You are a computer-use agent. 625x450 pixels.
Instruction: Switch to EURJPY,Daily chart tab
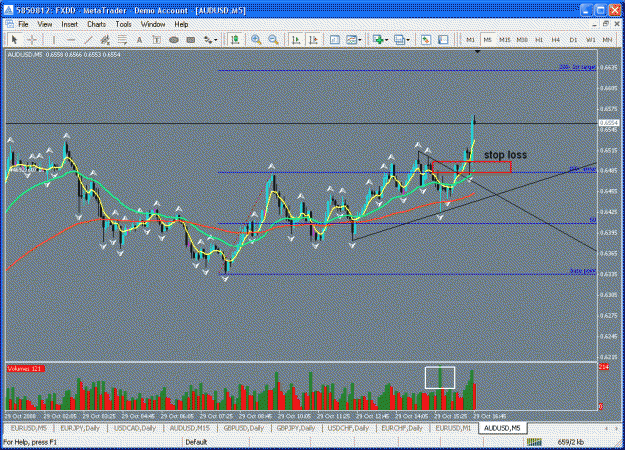[x=80, y=428]
